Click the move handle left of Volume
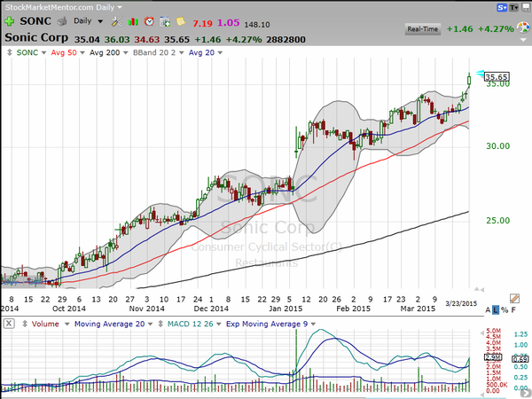The height and width of the screenshot is (399, 532). click(x=25, y=324)
